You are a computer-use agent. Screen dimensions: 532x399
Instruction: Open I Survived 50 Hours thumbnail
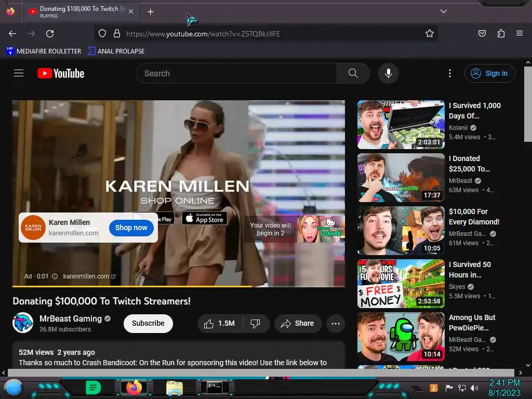tap(401, 284)
